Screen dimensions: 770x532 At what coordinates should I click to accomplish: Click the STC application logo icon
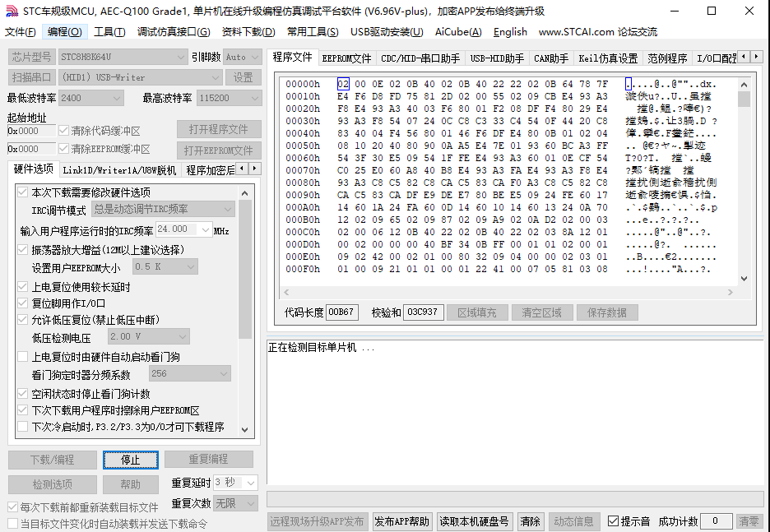click(x=12, y=11)
